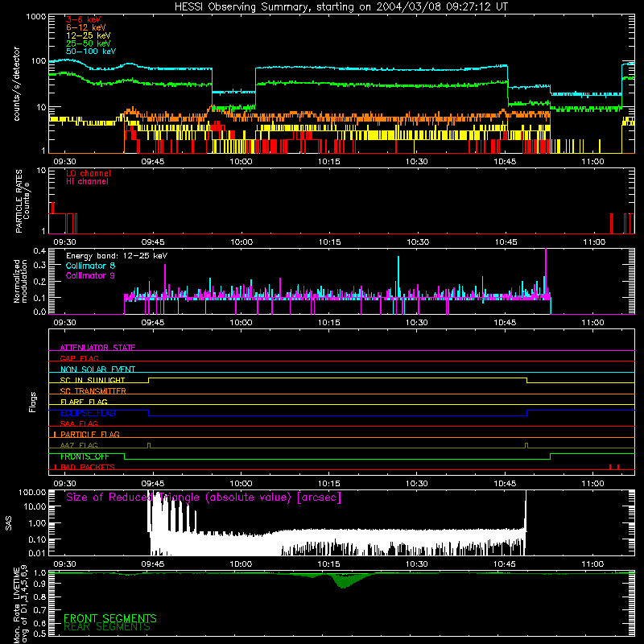644x644 pixels.
Task: Click the 11:00 tick under Flags plot
Action: 593,484
